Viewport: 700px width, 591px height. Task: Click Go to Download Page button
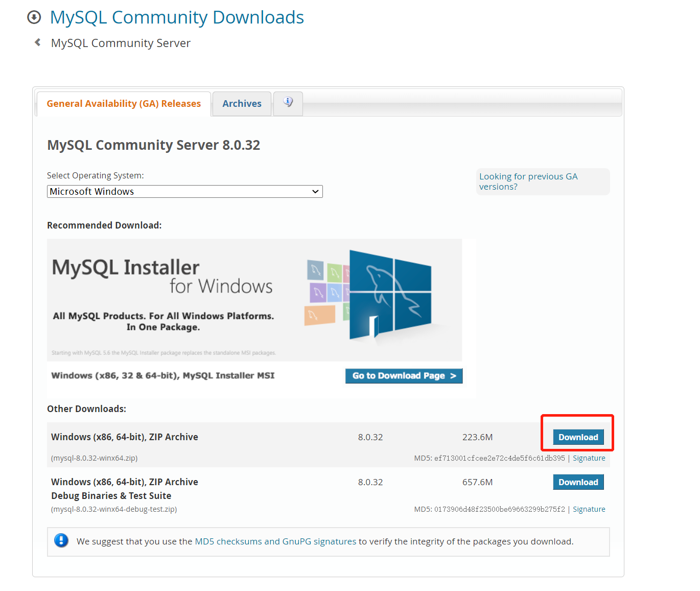click(x=404, y=376)
